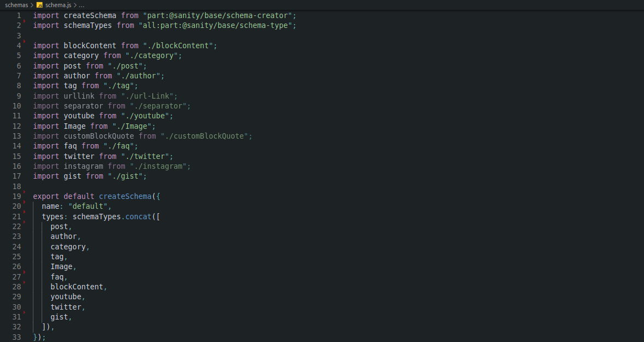Follow the "./customBlockQuote" import path
Screen dimensions: 644x342
tap(206, 136)
